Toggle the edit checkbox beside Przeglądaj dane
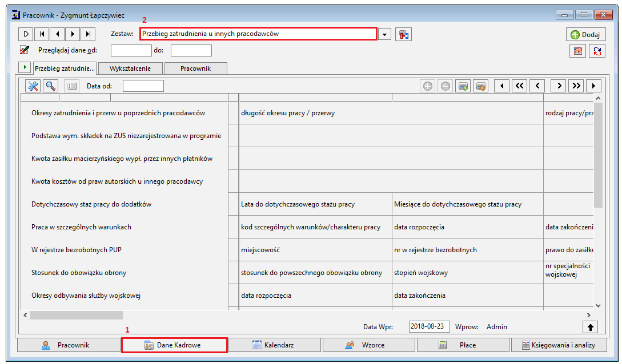The height and width of the screenshot is (364, 622). pyautogui.click(x=25, y=50)
